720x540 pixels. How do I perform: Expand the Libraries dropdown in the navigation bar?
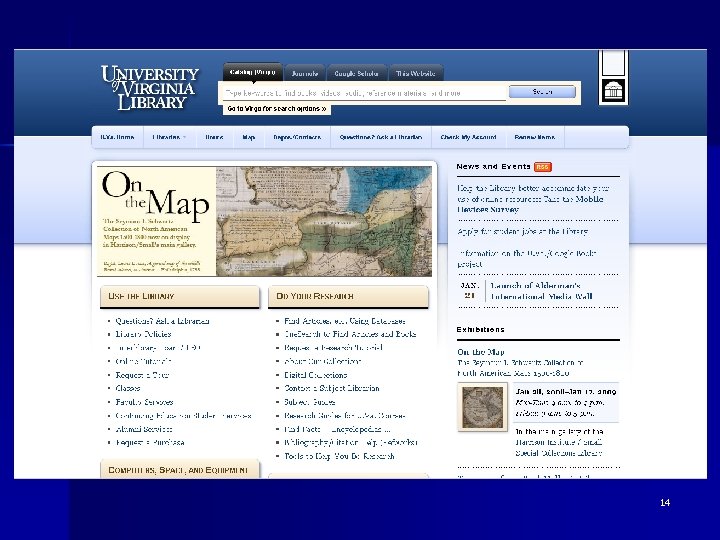tap(169, 137)
